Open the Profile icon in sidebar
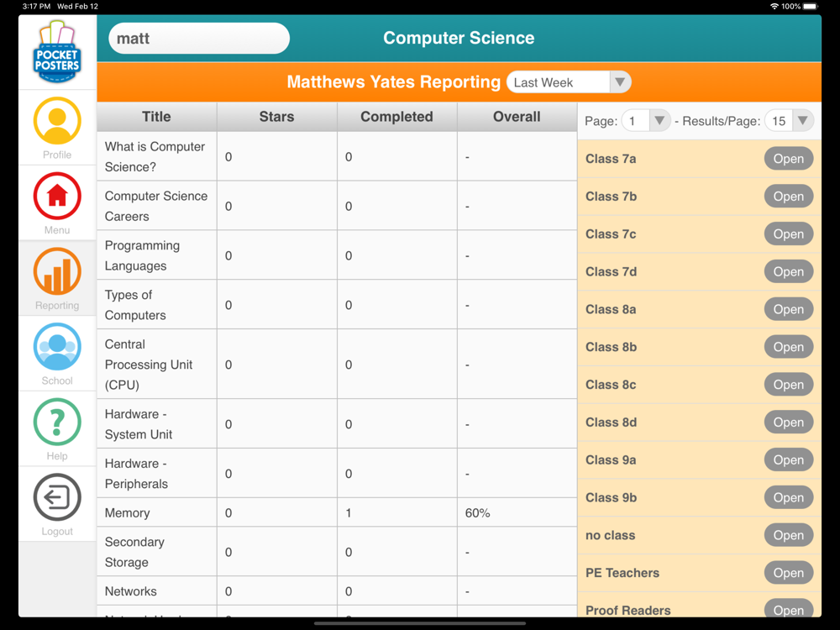The width and height of the screenshot is (840, 630). [x=57, y=121]
